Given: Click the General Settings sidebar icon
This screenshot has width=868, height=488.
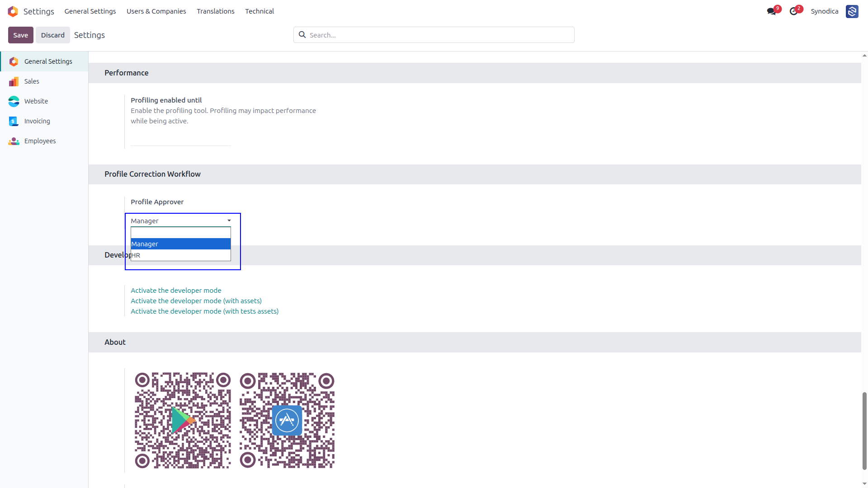Looking at the screenshot, I should 14,61.
